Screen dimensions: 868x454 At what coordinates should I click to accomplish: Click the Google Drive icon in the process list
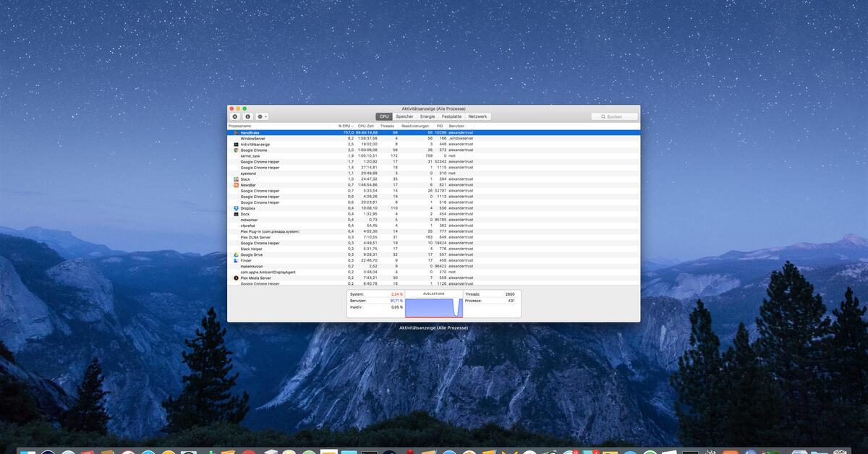(x=236, y=254)
